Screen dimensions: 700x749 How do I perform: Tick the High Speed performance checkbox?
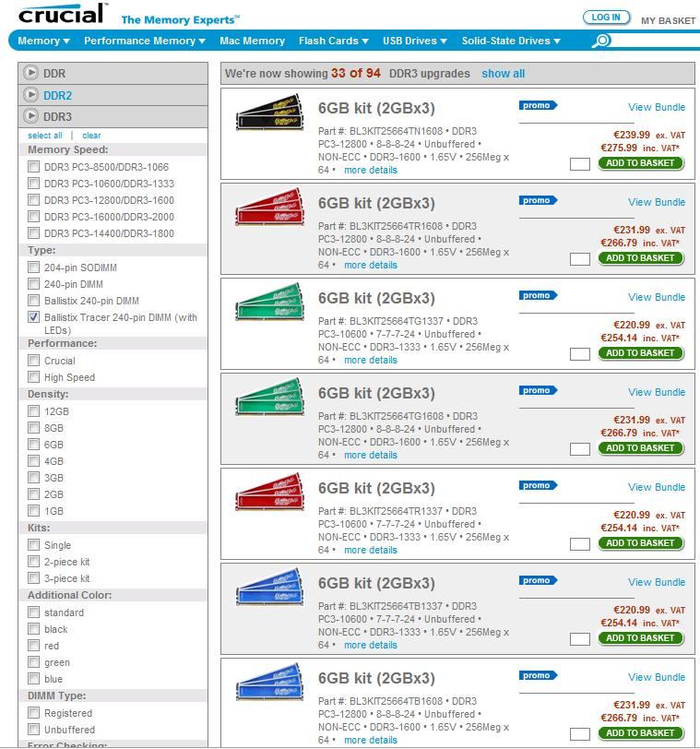(33, 377)
